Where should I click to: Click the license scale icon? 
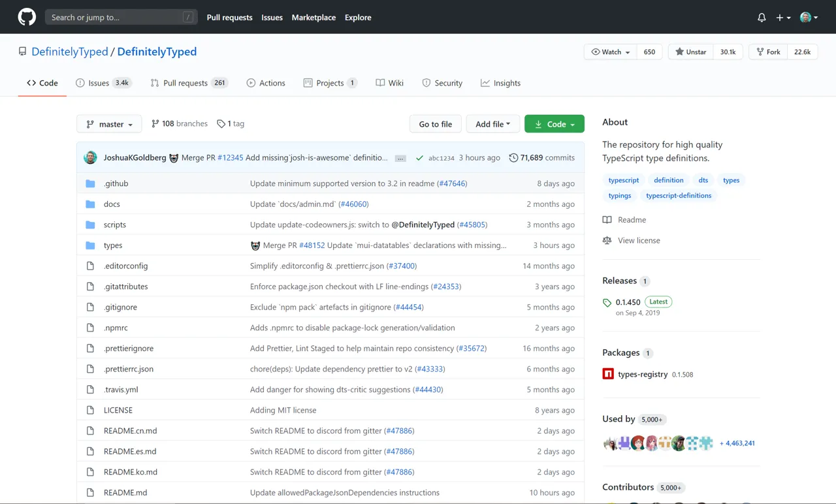point(606,240)
